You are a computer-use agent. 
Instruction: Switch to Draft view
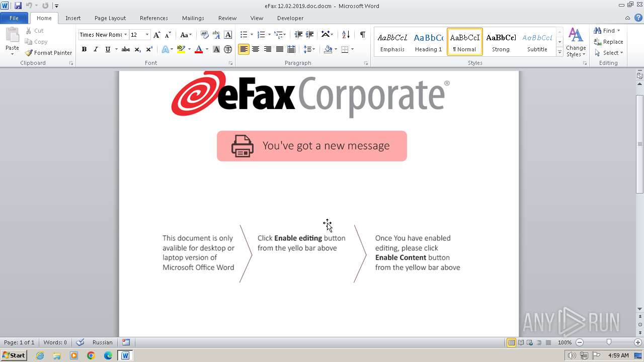(548, 342)
